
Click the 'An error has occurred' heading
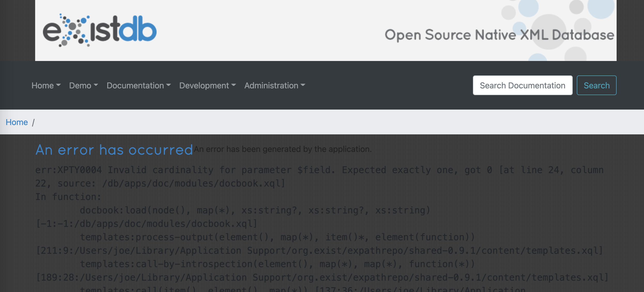pos(114,150)
